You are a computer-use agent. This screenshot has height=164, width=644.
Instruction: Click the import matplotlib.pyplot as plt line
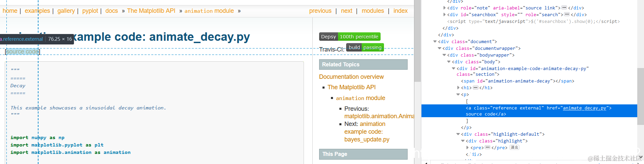[57, 145]
